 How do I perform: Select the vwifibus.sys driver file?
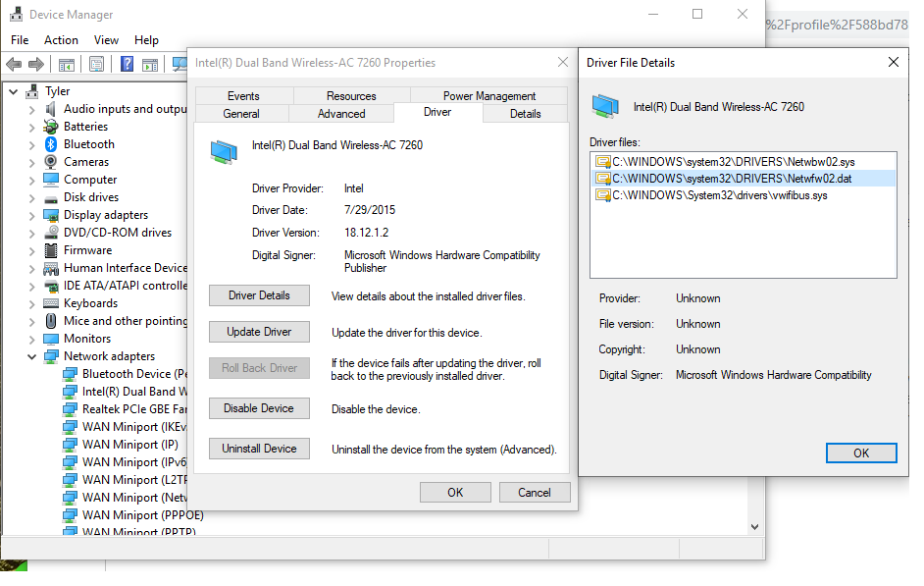743,195
